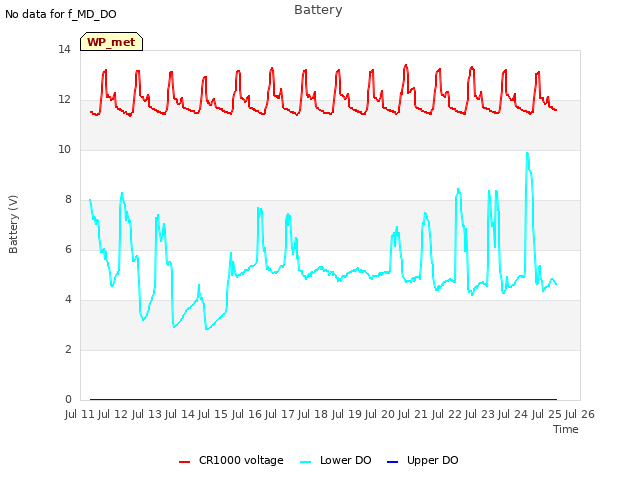Click the 12 y-axis tick label

pos(64,100)
